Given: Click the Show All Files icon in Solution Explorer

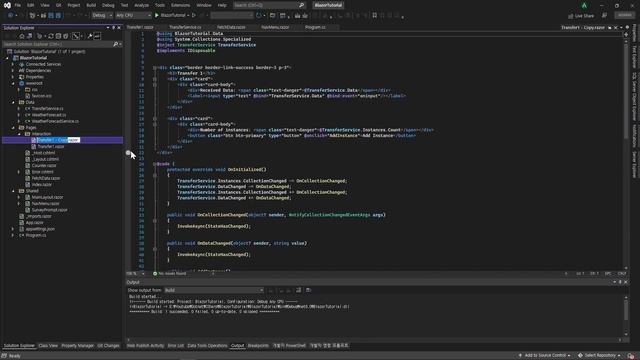Looking at the screenshot, I should 66,36.
